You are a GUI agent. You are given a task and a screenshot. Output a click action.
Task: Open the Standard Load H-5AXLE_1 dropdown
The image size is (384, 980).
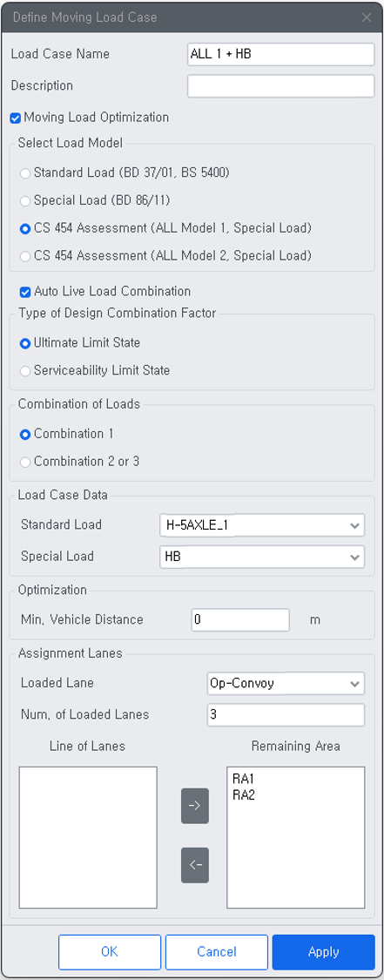pos(262,525)
